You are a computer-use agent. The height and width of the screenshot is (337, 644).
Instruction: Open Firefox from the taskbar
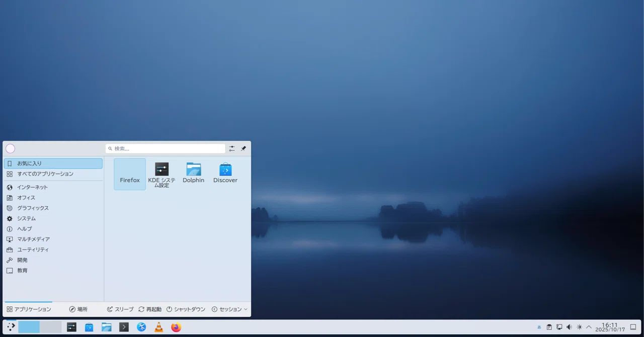point(176,327)
